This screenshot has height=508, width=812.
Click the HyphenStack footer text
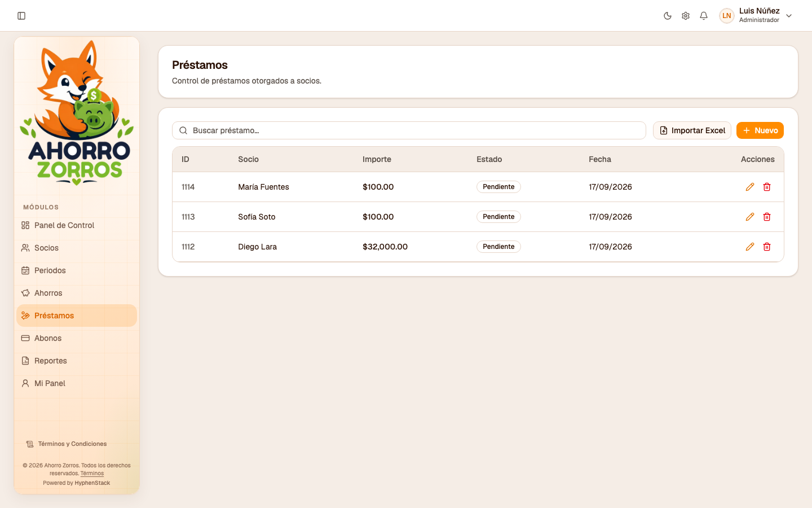[92, 483]
